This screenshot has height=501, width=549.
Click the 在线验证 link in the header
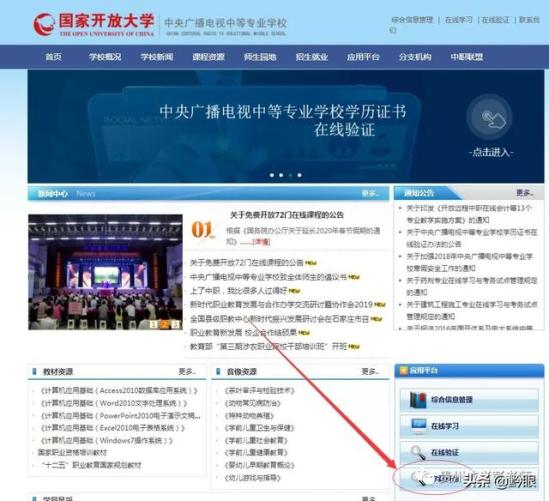(495, 20)
